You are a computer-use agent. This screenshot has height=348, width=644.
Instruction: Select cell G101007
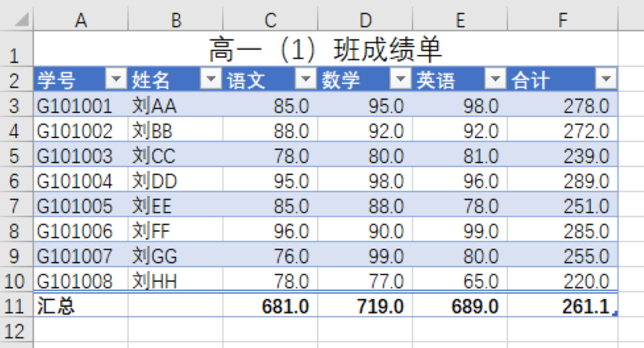tap(80, 255)
